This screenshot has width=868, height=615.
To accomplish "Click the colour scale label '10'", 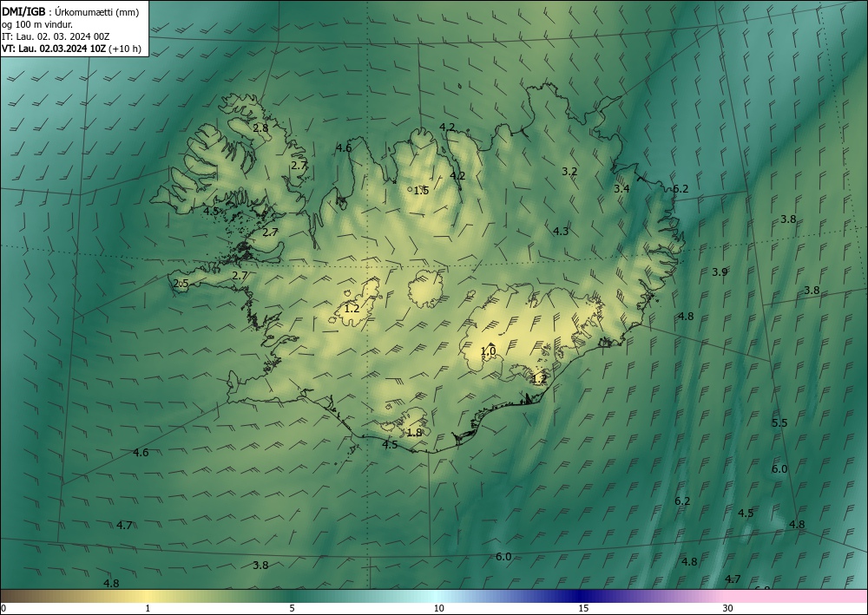I will (x=438, y=608).
